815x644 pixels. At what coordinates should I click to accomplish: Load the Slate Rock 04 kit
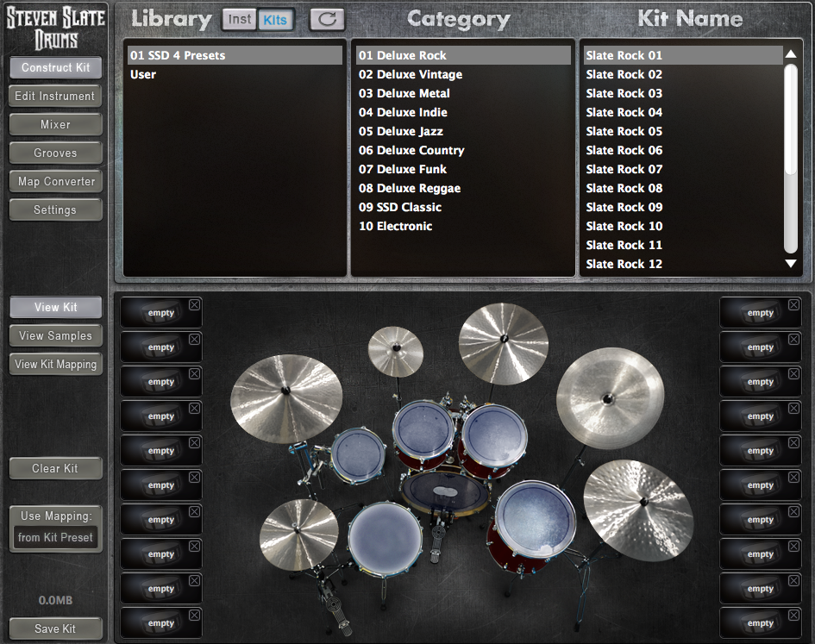683,112
